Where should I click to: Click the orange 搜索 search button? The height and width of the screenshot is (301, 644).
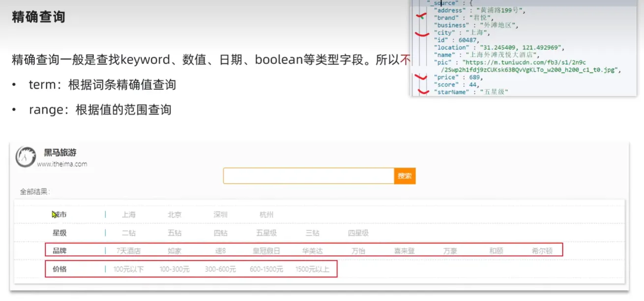405,176
